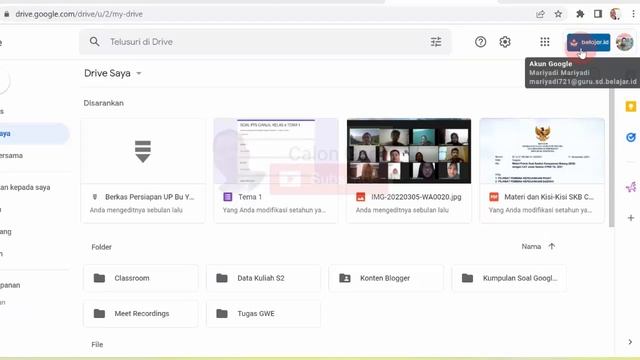640x360 pixels.
Task: Open the Classroom folder
Action: click(141, 278)
